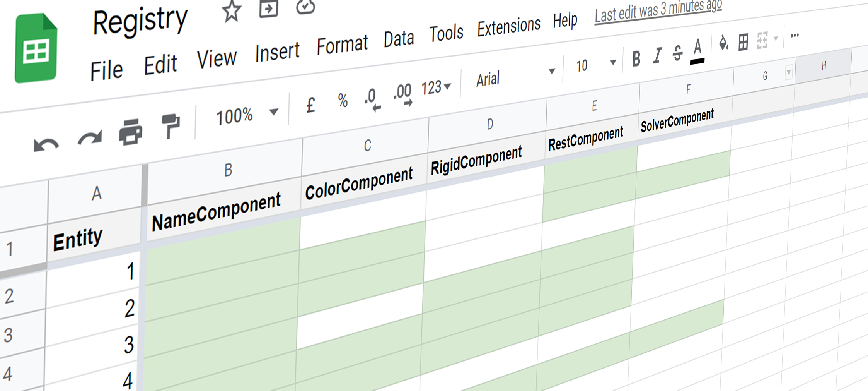Open the Borders grid tool
Image resolution: width=868 pixels, height=391 pixels.
click(x=743, y=42)
